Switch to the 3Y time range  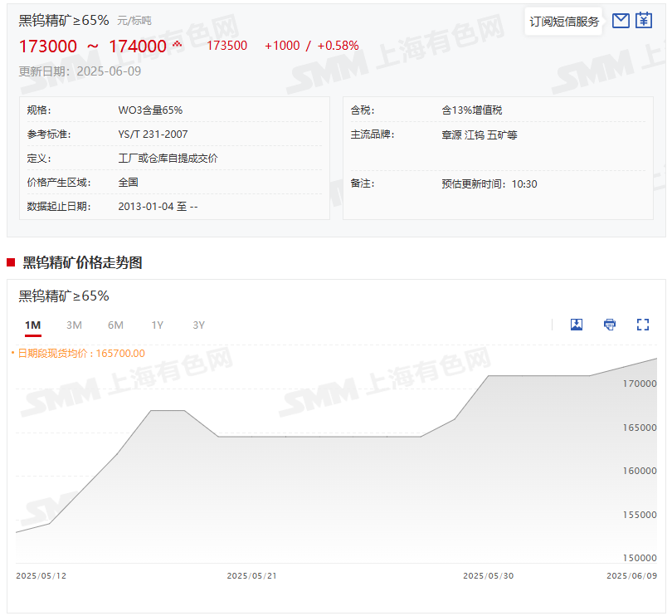pos(198,325)
